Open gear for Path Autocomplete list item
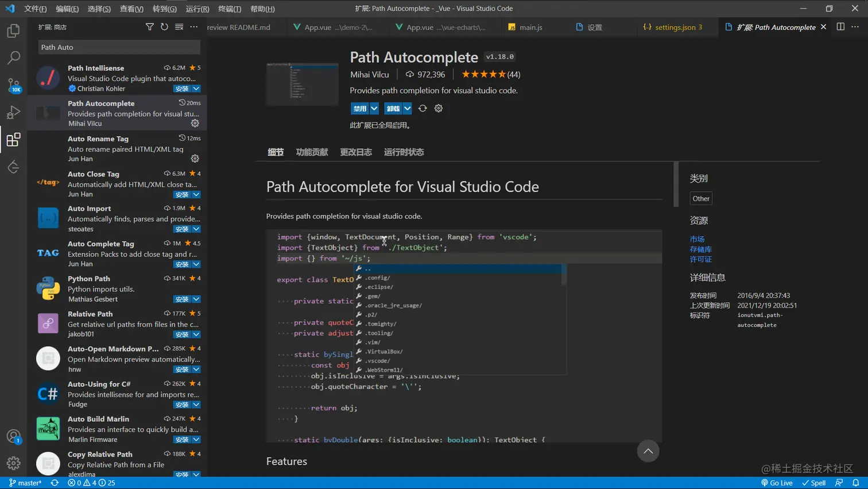The width and height of the screenshot is (868, 489). [x=195, y=124]
